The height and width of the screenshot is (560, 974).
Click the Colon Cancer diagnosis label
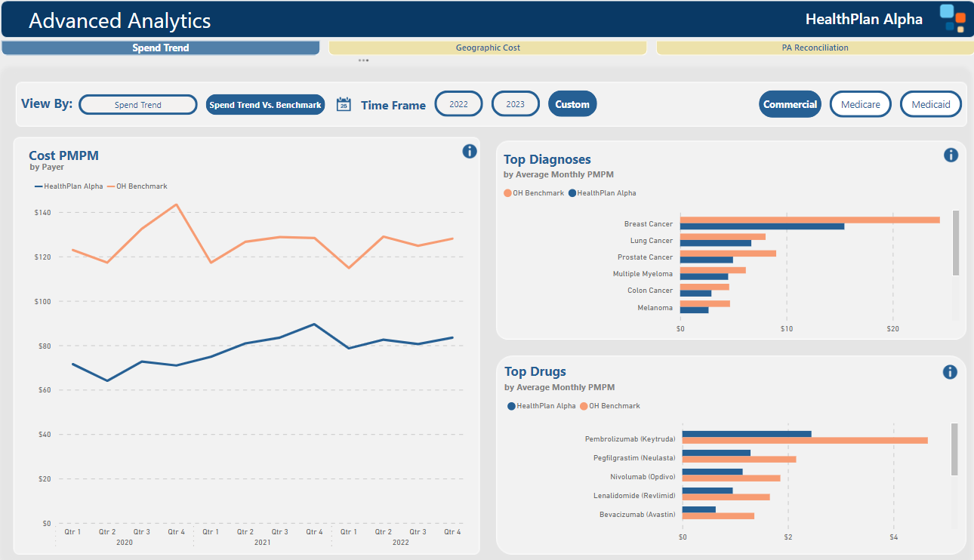tap(650, 291)
